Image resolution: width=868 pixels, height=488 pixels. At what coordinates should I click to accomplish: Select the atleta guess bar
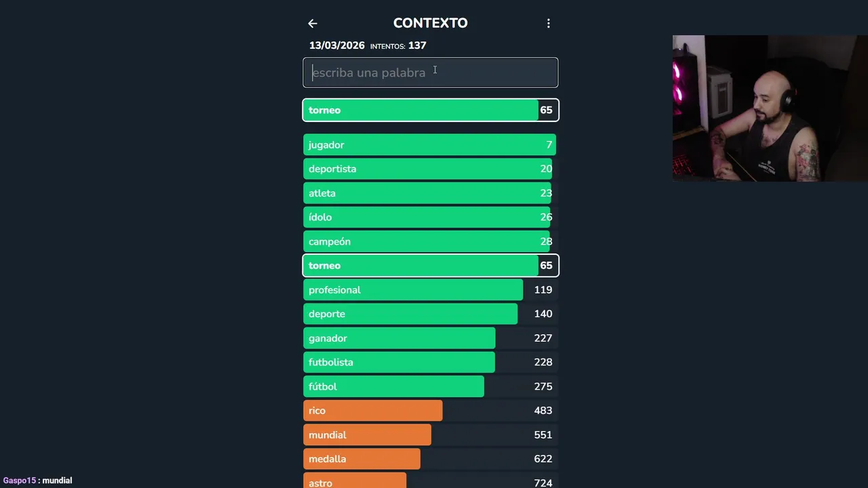pos(430,193)
